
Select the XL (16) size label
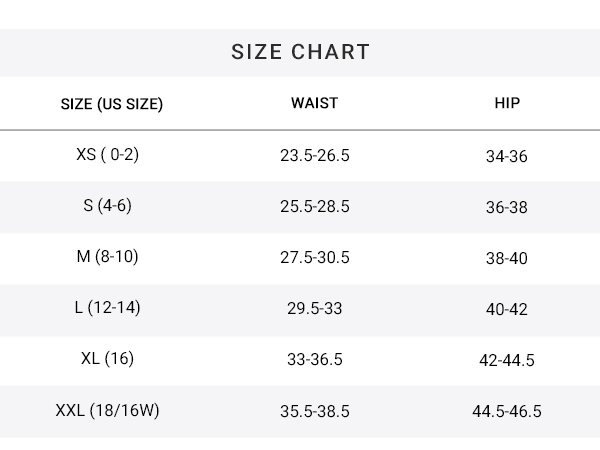click(107, 359)
